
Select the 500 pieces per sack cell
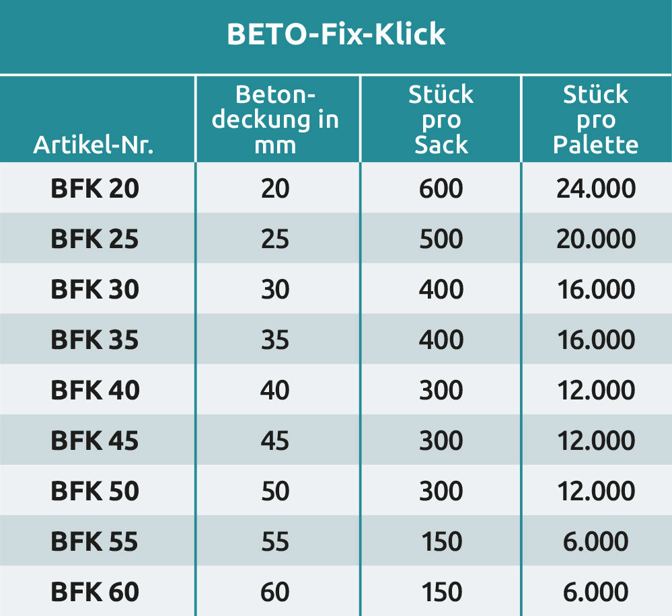tap(441, 239)
